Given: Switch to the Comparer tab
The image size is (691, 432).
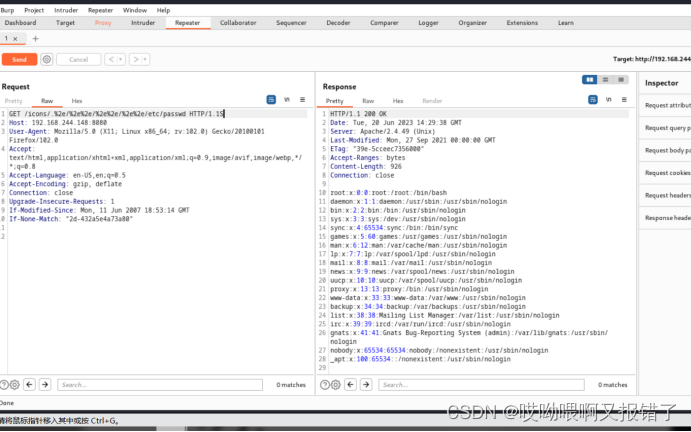Looking at the screenshot, I should 384,22.
